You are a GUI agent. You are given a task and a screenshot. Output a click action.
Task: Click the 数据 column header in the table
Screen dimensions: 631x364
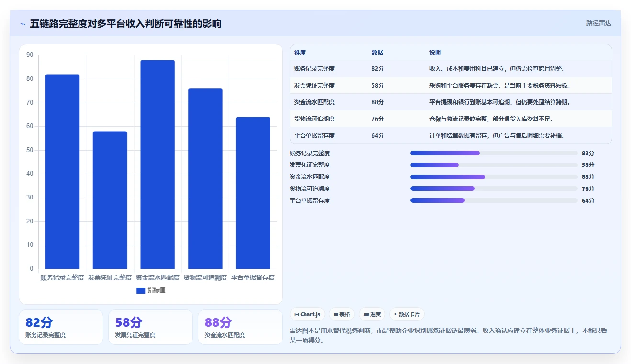tap(377, 53)
